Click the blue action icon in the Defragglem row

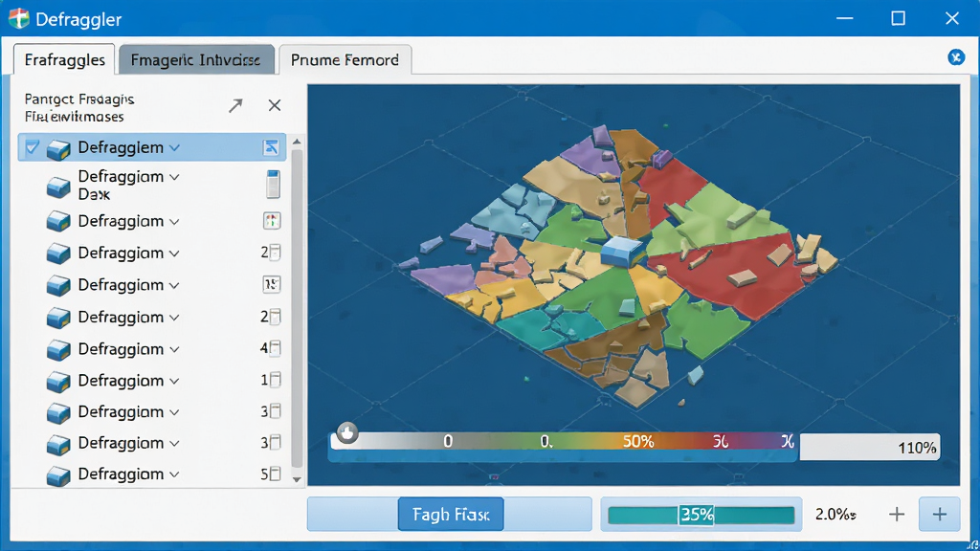(x=271, y=147)
